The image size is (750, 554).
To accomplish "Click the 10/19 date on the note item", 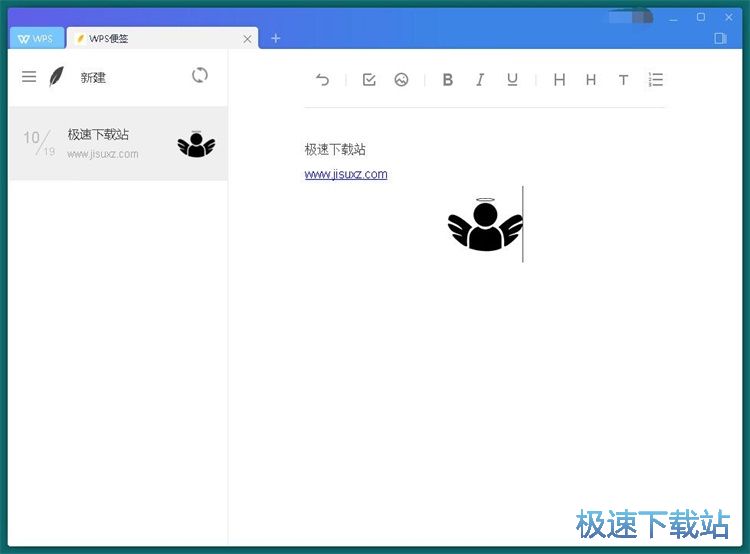I will click(39, 143).
